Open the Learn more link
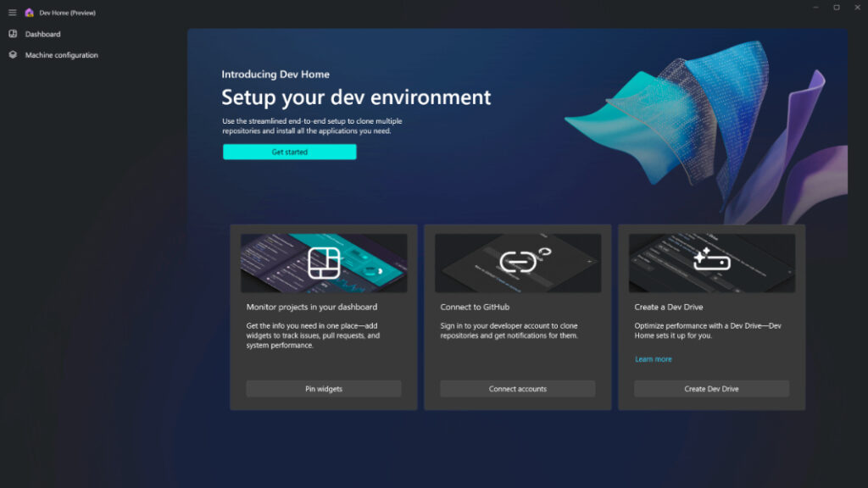Viewport: 868px width, 488px height. [x=653, y=358]
